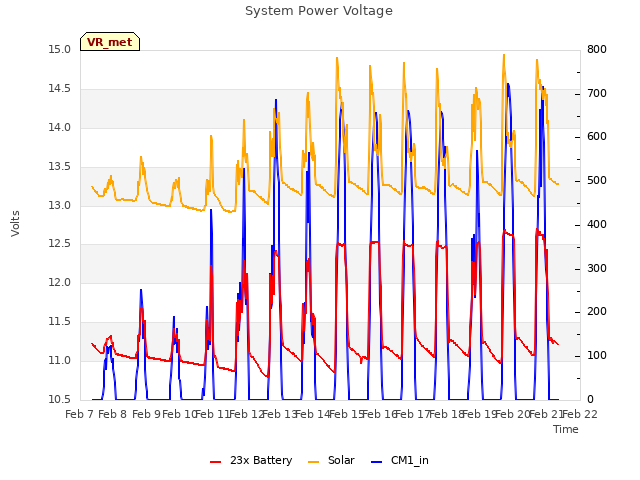640x480 pixels.
Task: Click the 100 right axis tick label
Action: tap(597, 356)
